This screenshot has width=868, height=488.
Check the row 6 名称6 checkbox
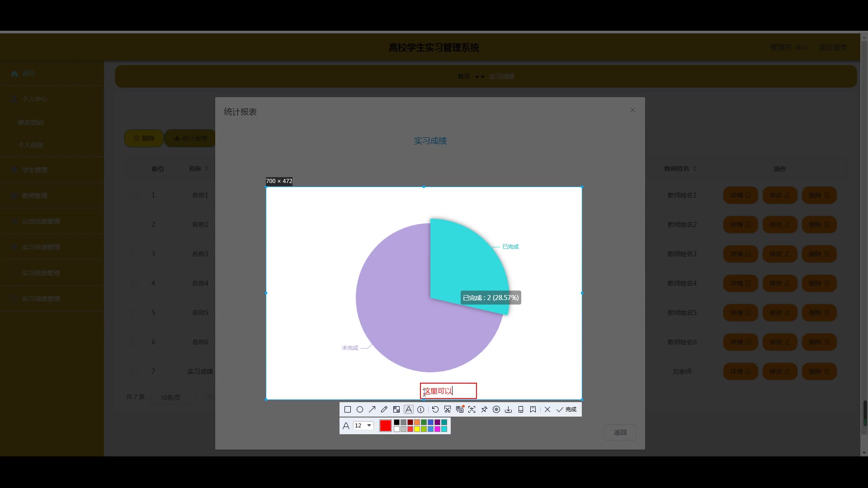tap(135, 342)
